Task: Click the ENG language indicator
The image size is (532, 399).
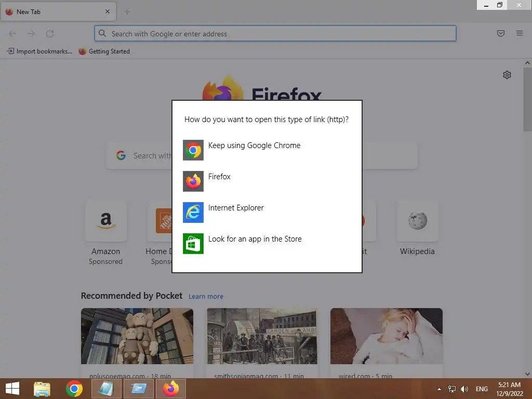Action: click(482, 389)
